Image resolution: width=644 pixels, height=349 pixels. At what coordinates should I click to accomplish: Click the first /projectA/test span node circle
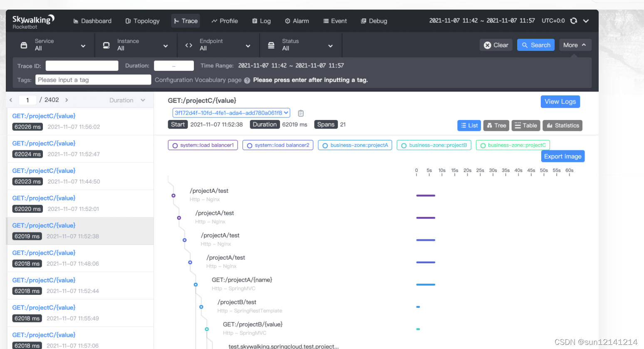point(173,196)
